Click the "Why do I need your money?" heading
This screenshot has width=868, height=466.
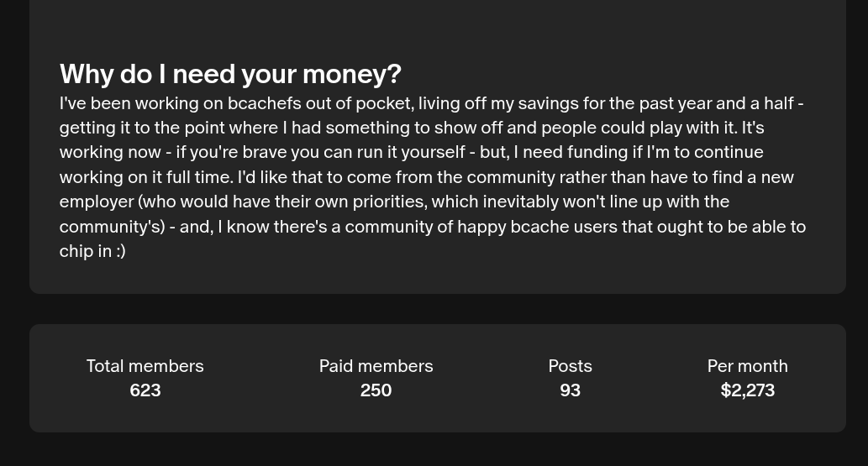pos(230,74)
